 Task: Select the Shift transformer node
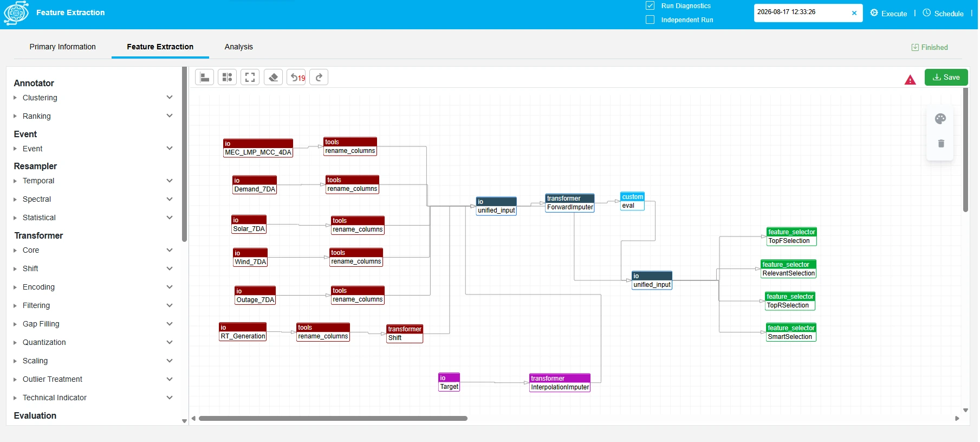[405, 334]
